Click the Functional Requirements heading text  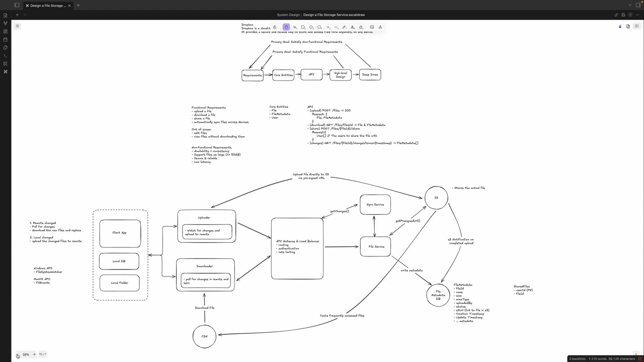tap(208, 108)
